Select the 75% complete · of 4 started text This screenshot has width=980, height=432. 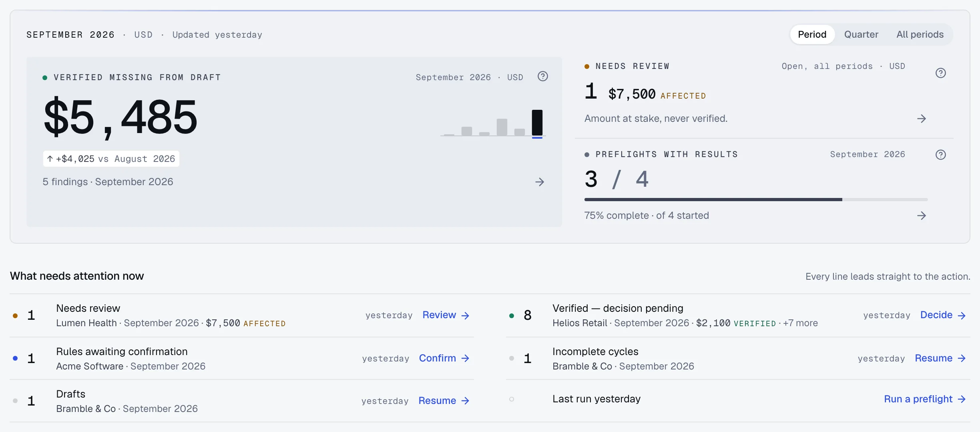647,216
